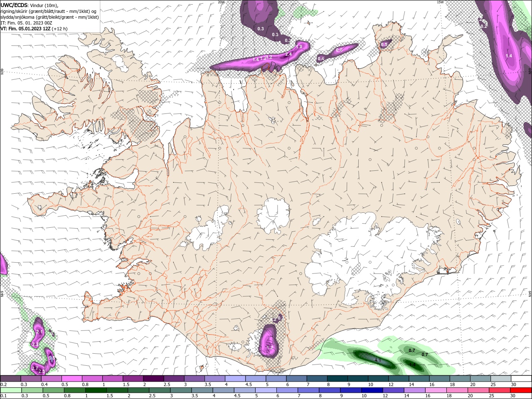The height and width of the screenshot is (399, 532).
Task: Pick the bright red rain swatch labeled 30
Action: click(x=521, y=390)
